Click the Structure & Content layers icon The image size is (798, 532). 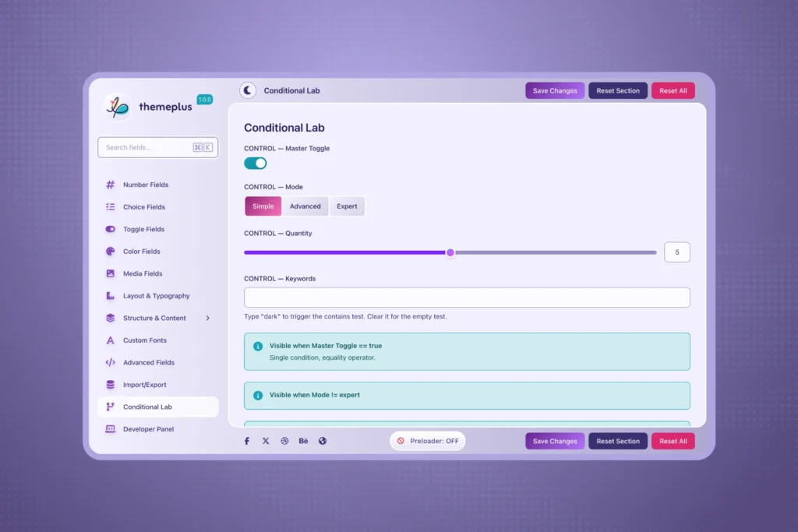click(111, 318)
